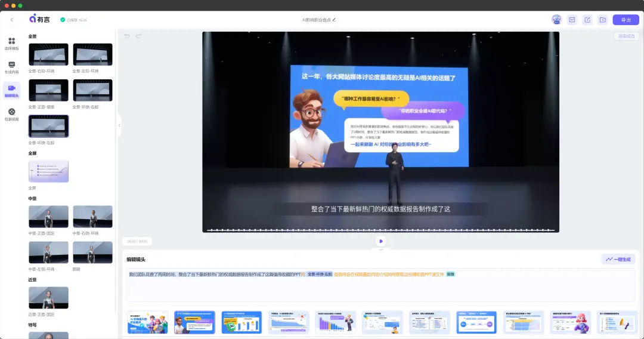Open the seventh slide thumbnail in the filmstrip
Screen dimensions: 644x339
tap(429, 322)
